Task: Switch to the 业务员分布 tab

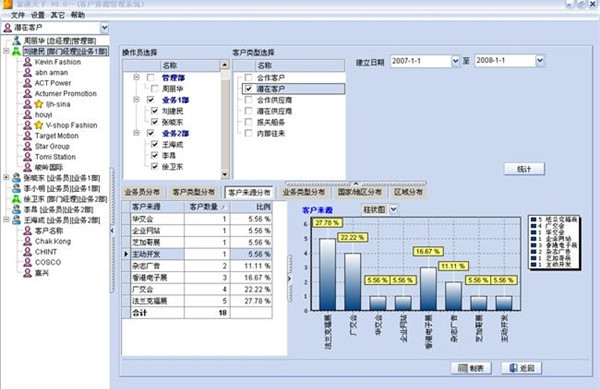Action: click(x=142, y=192)
